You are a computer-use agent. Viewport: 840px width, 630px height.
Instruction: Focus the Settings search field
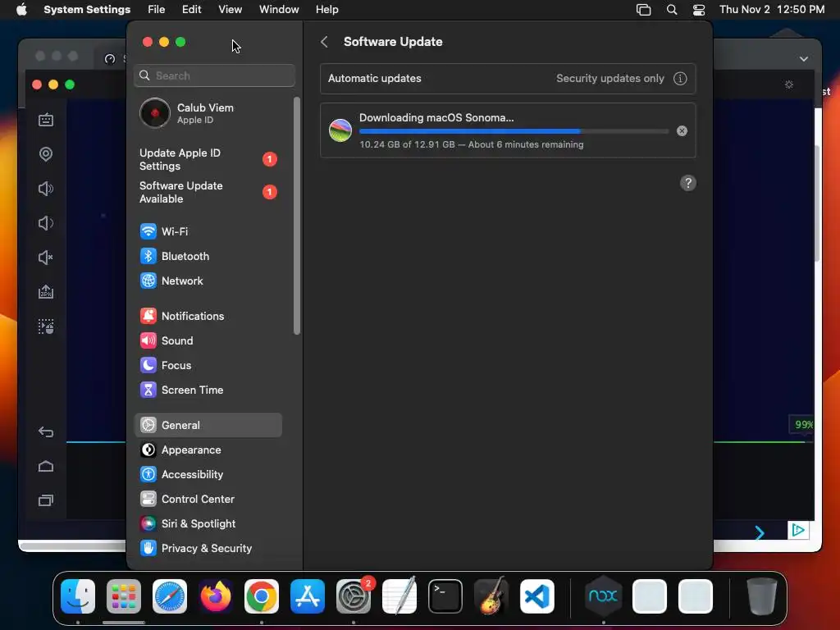point(214,75)
